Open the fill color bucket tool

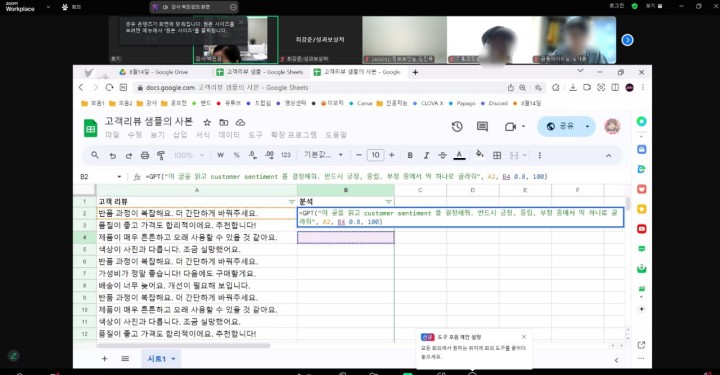[479, 155]
